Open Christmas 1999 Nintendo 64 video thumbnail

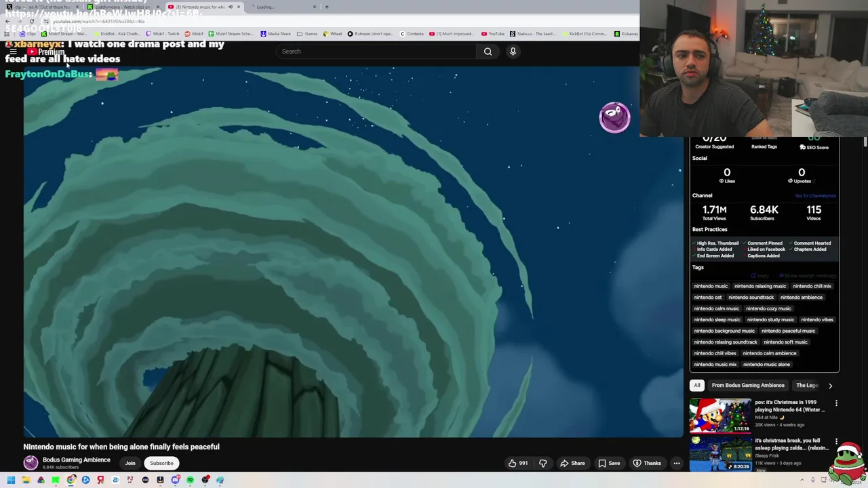(x=720, y=415)
